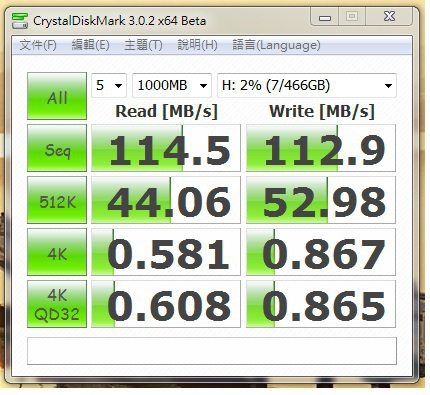430x395 pixels.
Task: Select the 4K QD32 write value 0.865
Action: pos(321,304)
